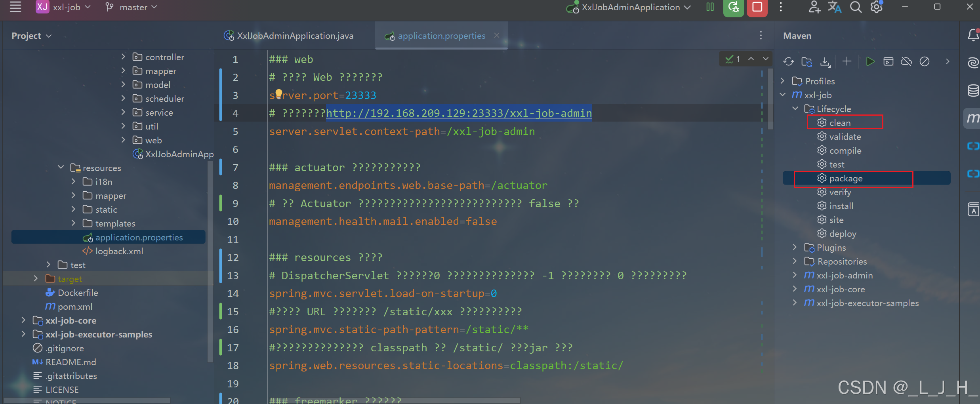The image size is (980, 404).
Task: Select the compile lifecycle goal
Action: coord(839,151)
